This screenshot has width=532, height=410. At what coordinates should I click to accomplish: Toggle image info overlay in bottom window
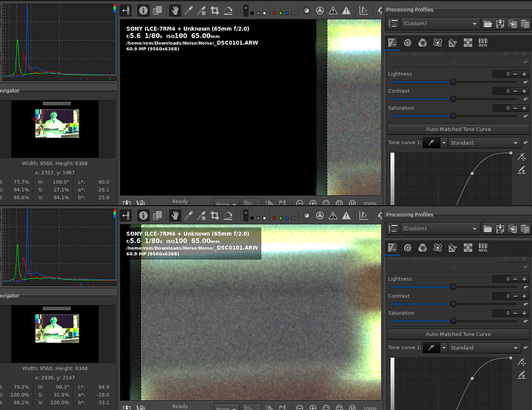coord(143,215)
